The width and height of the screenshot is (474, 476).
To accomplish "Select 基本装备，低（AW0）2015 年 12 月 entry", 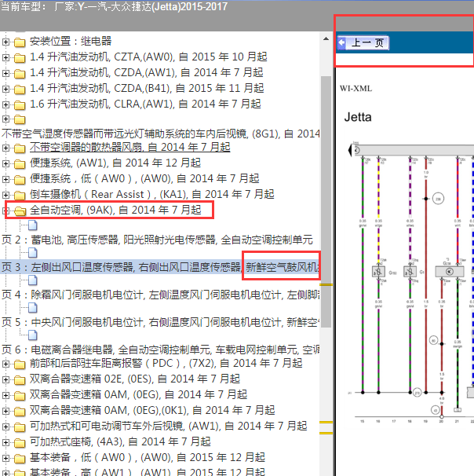I will (x=148, y=457).
